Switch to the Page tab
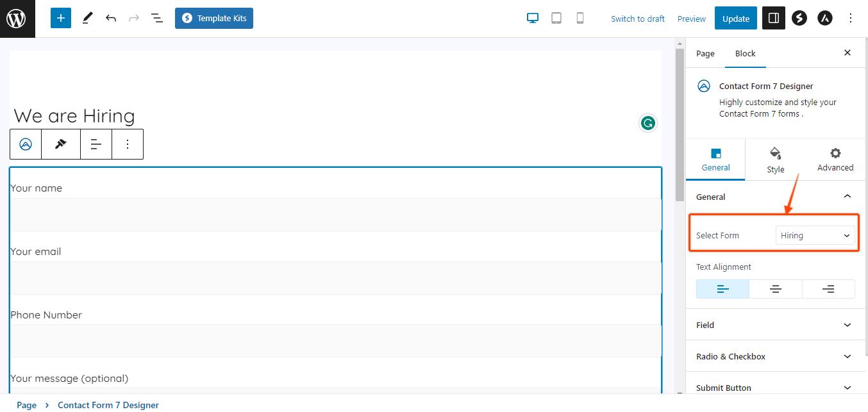 [x=705, y=54]
